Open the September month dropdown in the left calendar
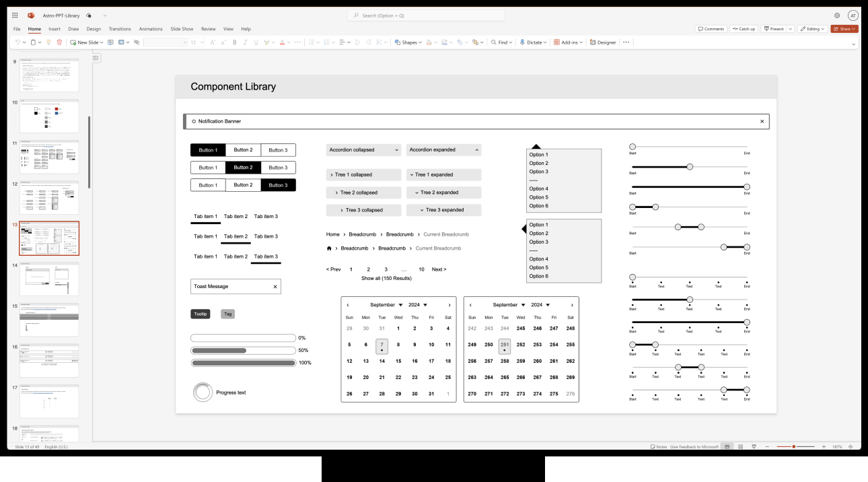Viewport: 868px width, 482px height. 385,304
